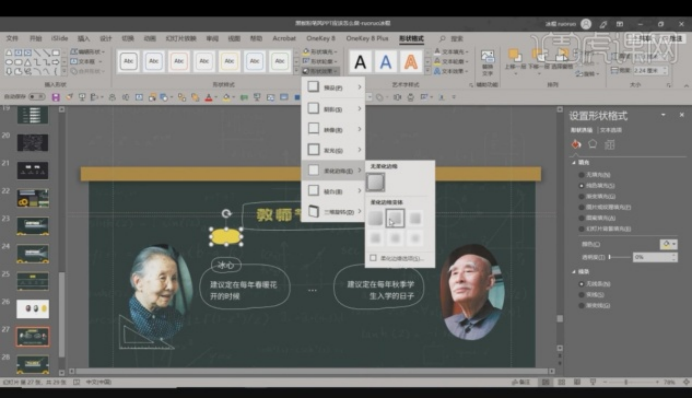Click the 替换文字 alt text icon

pyautogui.click(x=487, y=63)
